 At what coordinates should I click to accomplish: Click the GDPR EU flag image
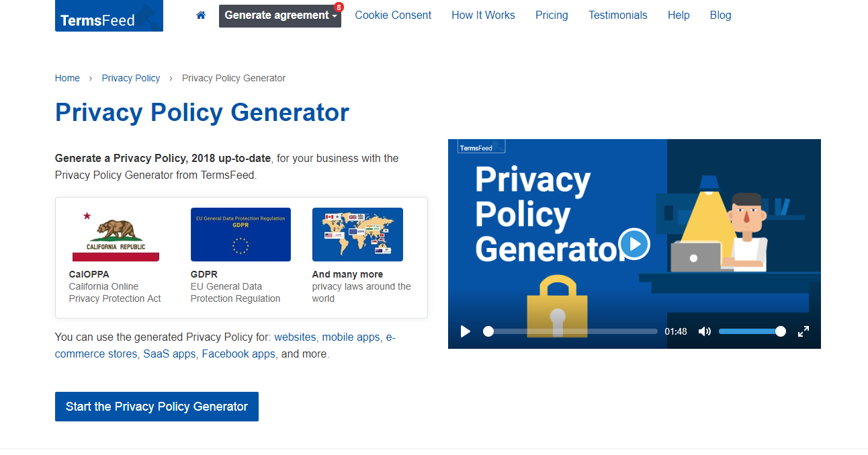tap(241, 235)
